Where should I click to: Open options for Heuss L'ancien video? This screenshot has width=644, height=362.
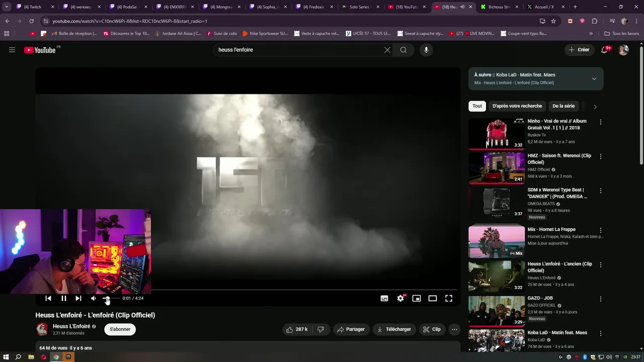pos(600,264)
